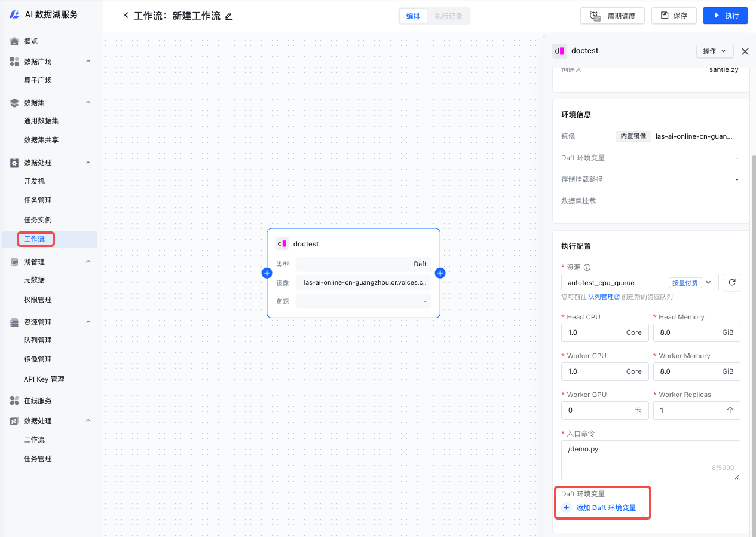Click the 按量付费 tag in resource selector
The image size is (756, 537).
tap(684, 283)
